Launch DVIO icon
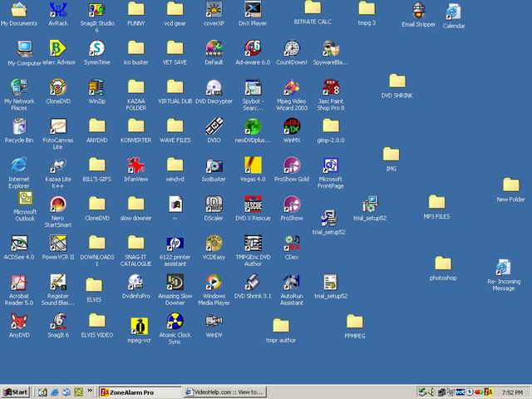The image size is (532, 399). (214, 127)
